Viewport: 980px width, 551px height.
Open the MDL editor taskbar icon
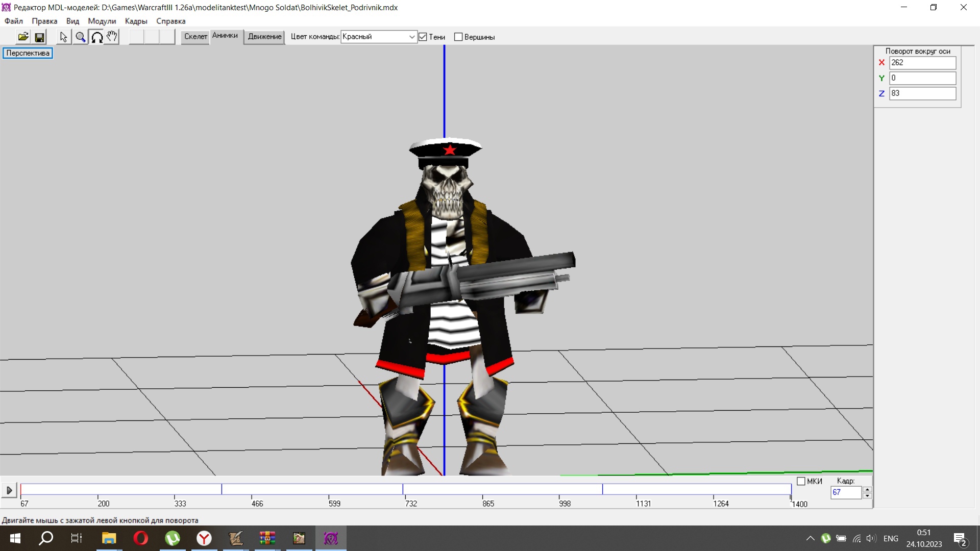[331, 538]
